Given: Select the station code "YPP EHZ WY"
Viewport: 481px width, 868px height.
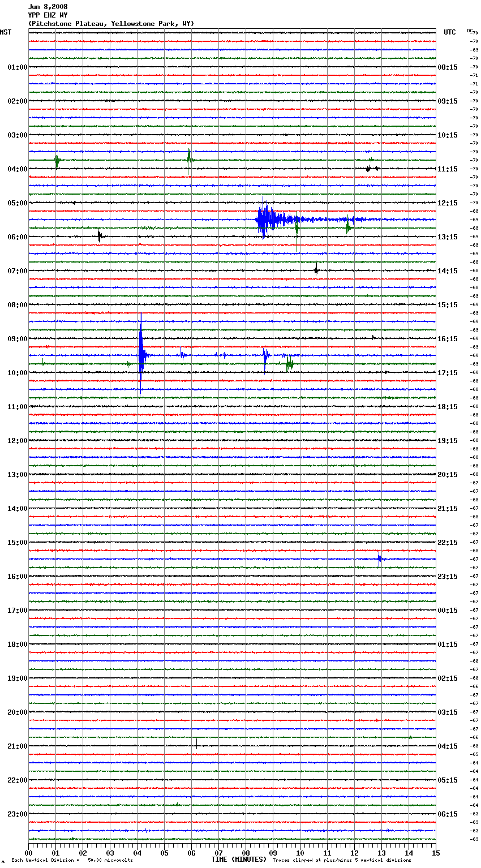Looking at the screenshot, I should click(x=48, y=15).
